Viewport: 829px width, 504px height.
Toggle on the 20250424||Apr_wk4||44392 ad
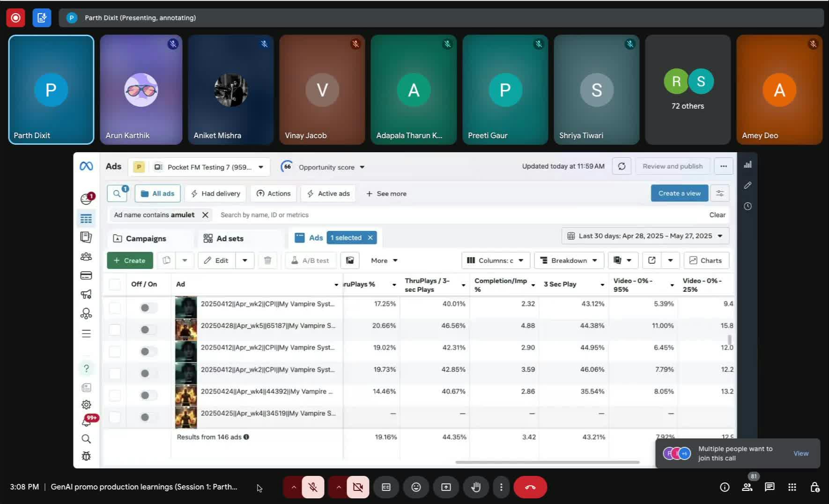point(148,395)
